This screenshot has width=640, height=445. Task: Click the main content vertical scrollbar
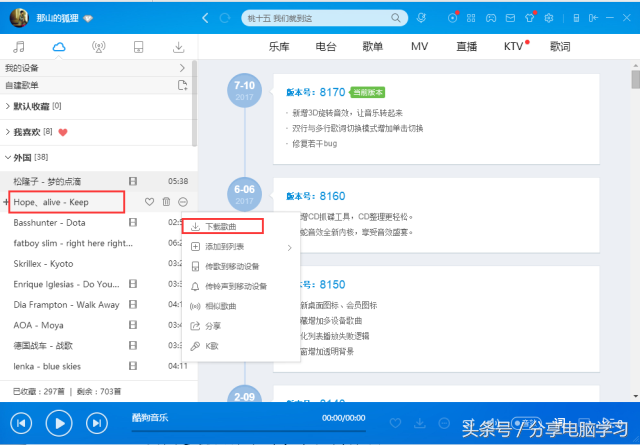(636, 80)
